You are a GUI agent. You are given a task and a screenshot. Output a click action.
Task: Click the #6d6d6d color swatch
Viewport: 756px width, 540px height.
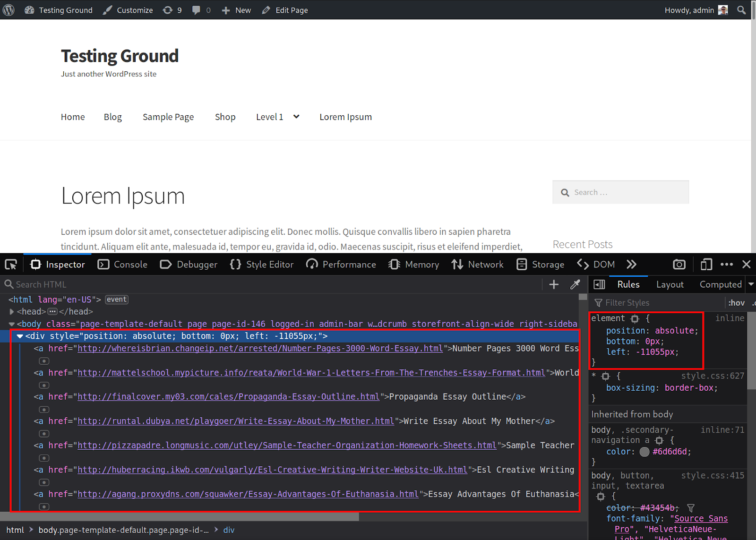644,452
